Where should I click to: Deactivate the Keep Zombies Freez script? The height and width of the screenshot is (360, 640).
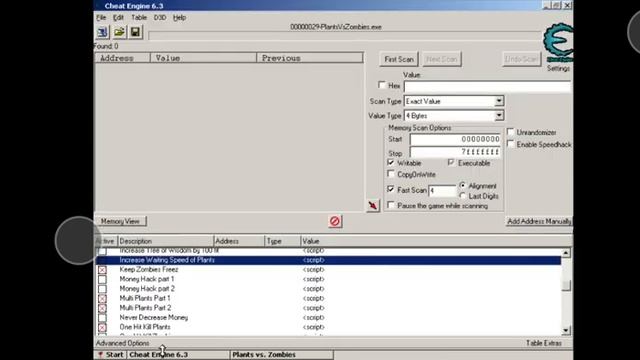102,270
